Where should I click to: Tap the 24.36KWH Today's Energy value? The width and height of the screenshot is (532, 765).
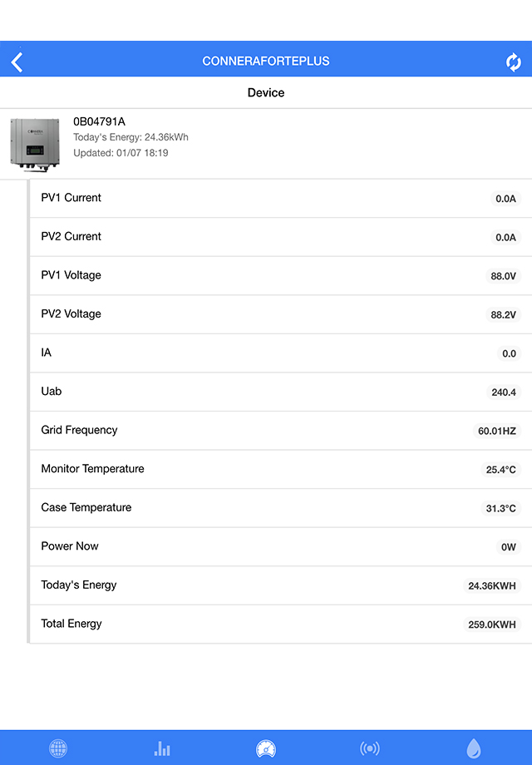[491, 586]
